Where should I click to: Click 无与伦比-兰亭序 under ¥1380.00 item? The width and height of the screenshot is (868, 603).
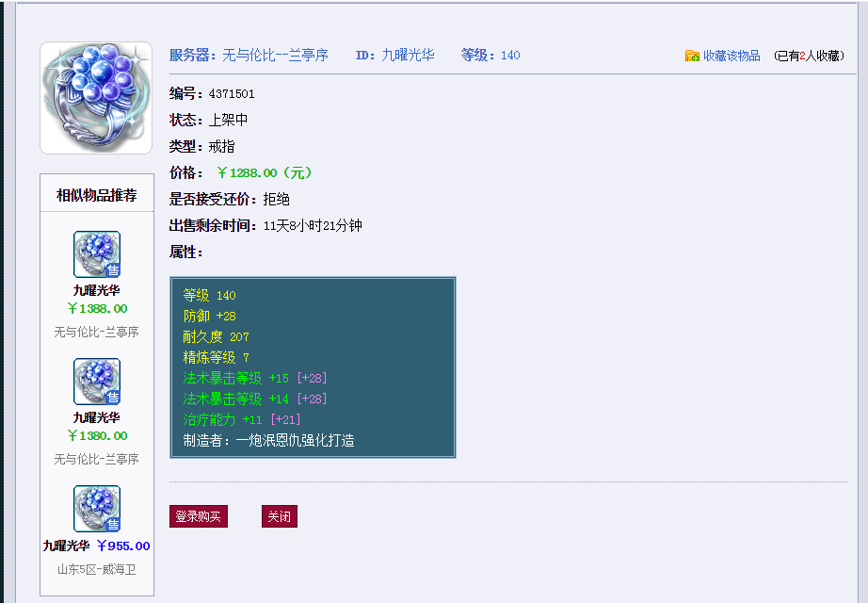click(96, 459)
